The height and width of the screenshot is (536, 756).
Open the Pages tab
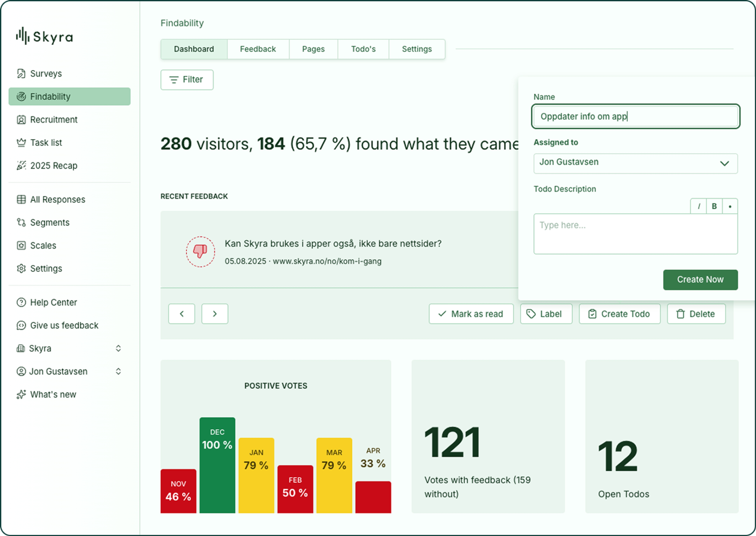click(313, 49)
